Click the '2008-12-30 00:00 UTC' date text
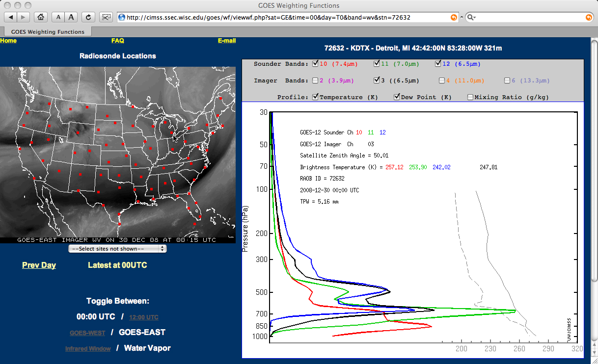This screenshot has width=598, height=364. [329, 190]
